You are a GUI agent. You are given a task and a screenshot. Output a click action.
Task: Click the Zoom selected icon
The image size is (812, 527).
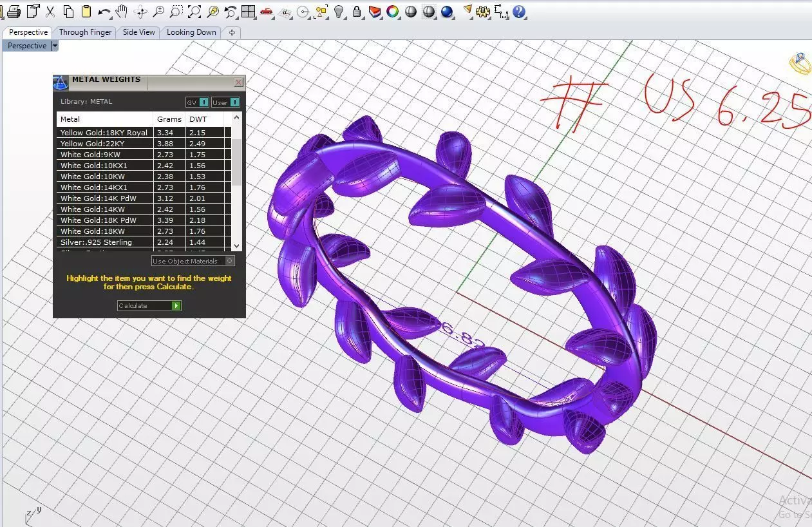pos(212,12)
